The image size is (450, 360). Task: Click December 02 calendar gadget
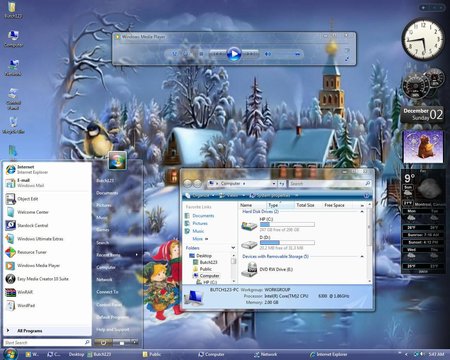point(423,114)
